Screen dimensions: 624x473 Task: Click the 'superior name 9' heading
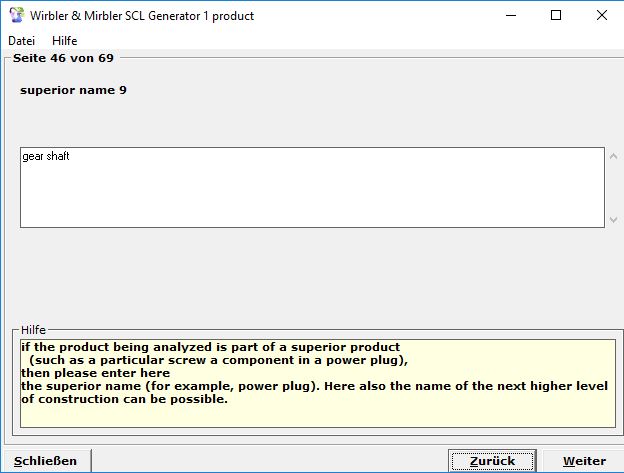[73, 91]
